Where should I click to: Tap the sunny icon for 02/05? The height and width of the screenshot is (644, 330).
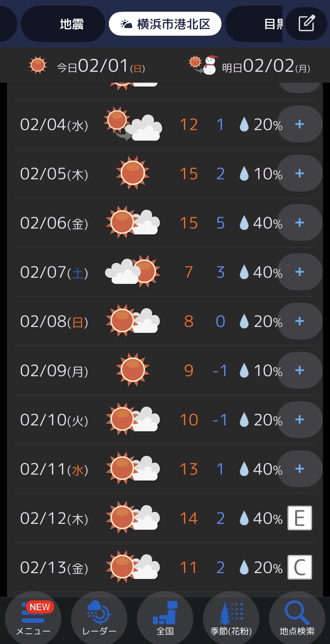[x=133, y=173]
